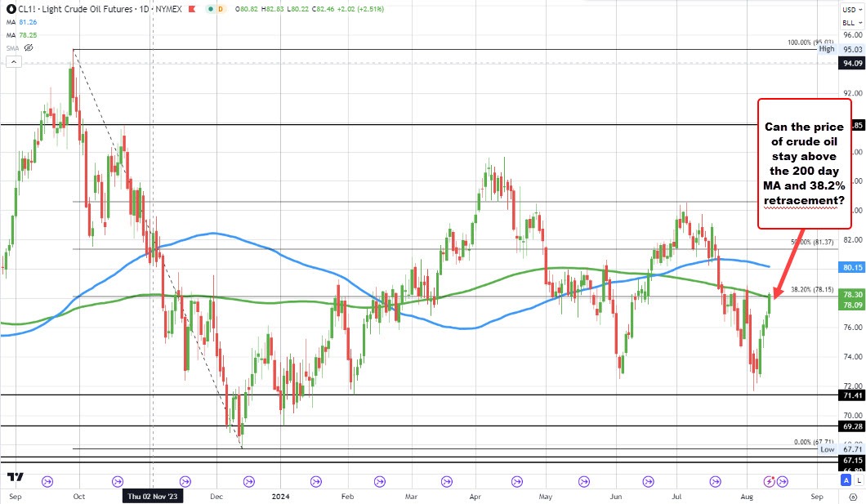Viewport: 866px width, 504px height.
Task: Click the 69.28 horizontal line price tag
Action: coord(852,426)
